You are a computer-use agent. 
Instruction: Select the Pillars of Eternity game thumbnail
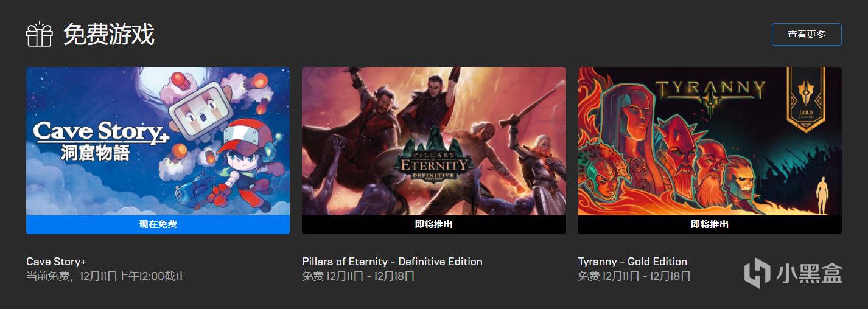coord(434,141)
